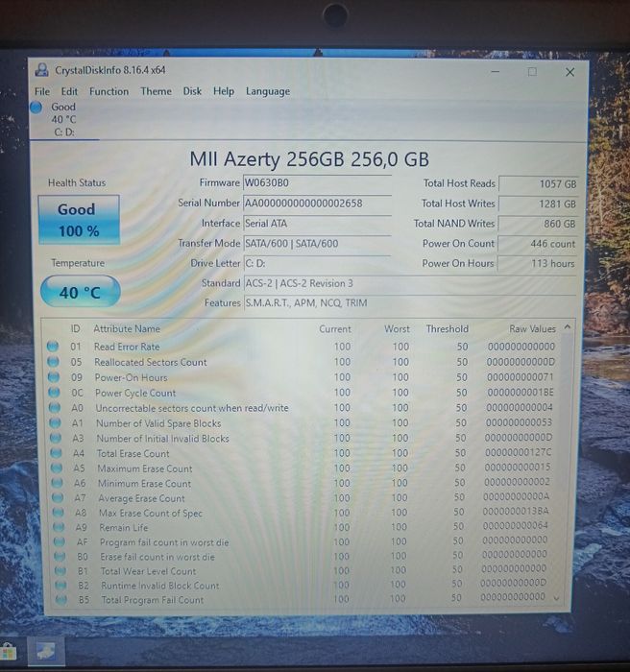This screenshot has width=630, height=672.
Task: Click status orb of Total Program Fail Count row
Action: (x=61, y=600)
